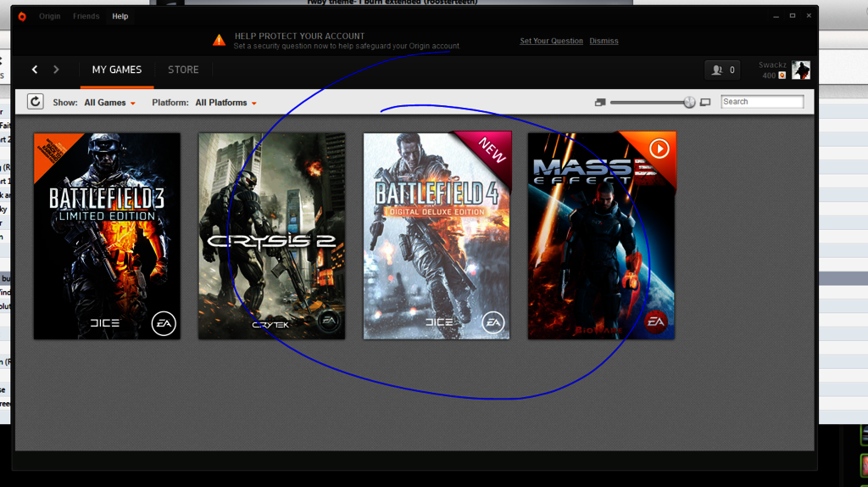Dismiss the account protection notice

pyautogui.click(x=604, y=41)
